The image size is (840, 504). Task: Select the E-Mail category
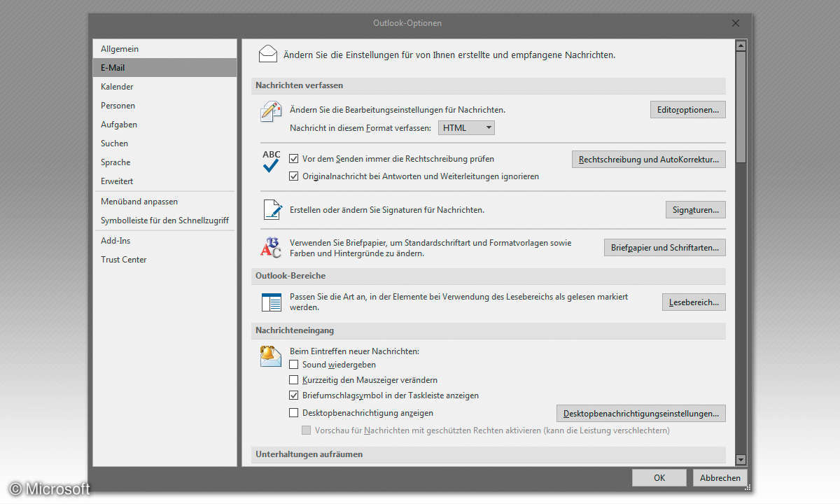165,68
